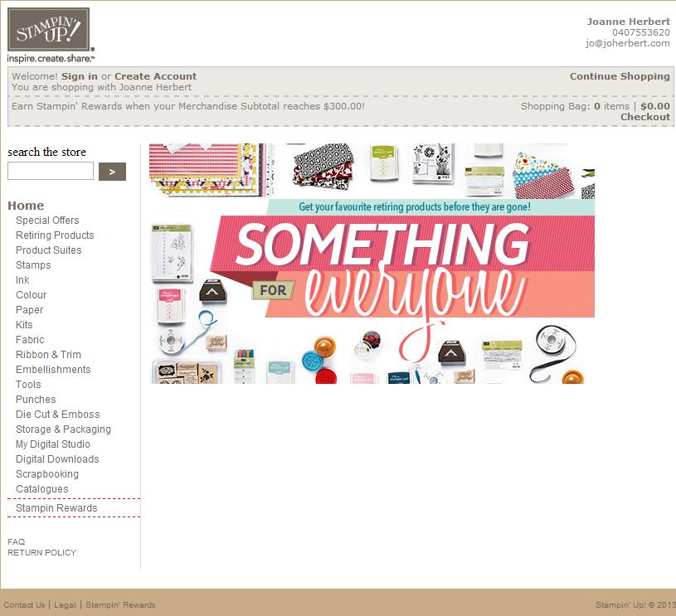Viewport: 676px width, 616px height.
Task: Click the Shopping Bag 0 items text
Action: coord(575,106)
